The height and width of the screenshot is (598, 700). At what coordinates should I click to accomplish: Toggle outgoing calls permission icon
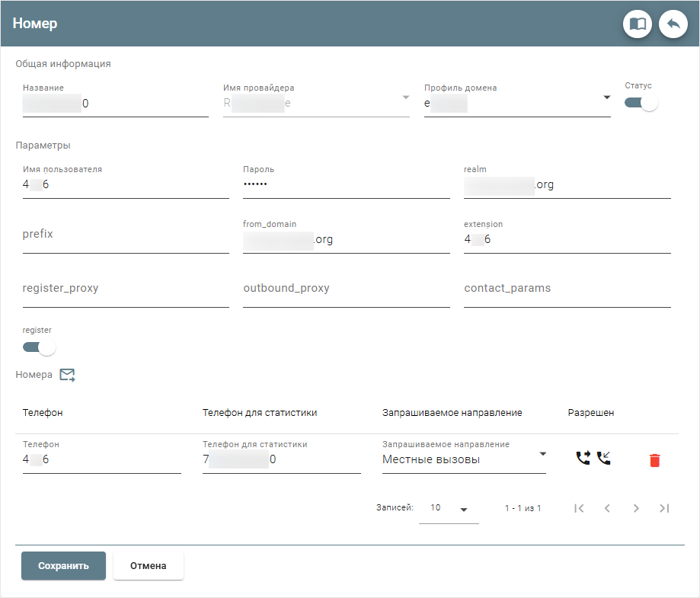[x=583, y=459]
